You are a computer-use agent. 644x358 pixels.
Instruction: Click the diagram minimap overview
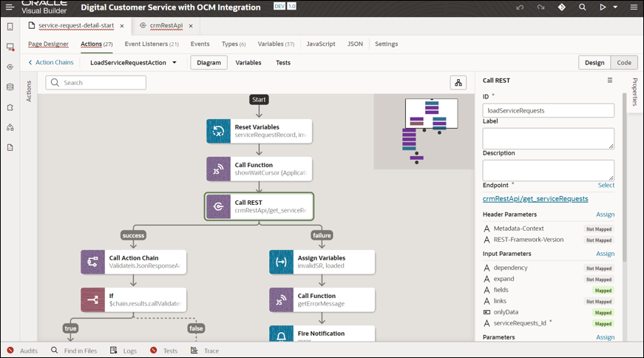[x=424, y=132]
